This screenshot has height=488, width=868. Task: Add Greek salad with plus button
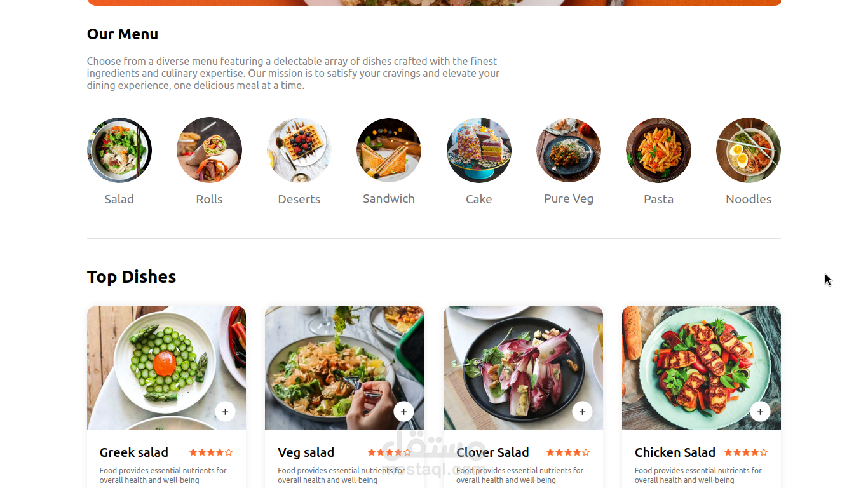point(225,412)
